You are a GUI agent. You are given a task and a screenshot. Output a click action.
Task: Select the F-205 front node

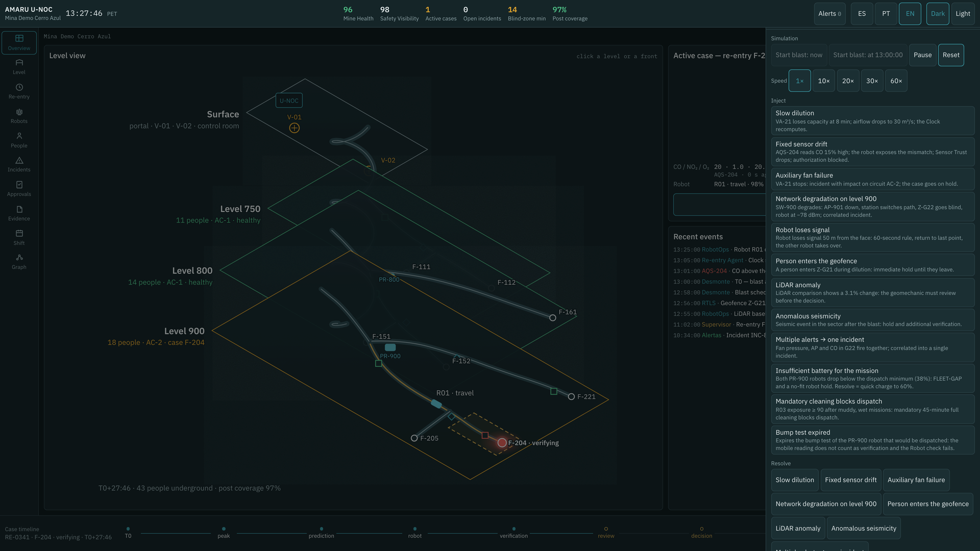(x=414, y=438)
